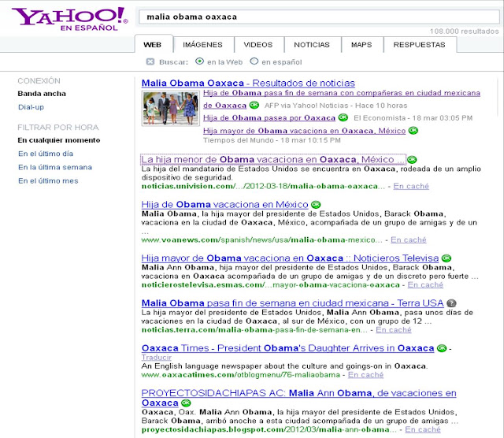The image size is (504, 438).
Task: Click green OK badge beside Oaxaca Times result
Action: tap(442, 348)
